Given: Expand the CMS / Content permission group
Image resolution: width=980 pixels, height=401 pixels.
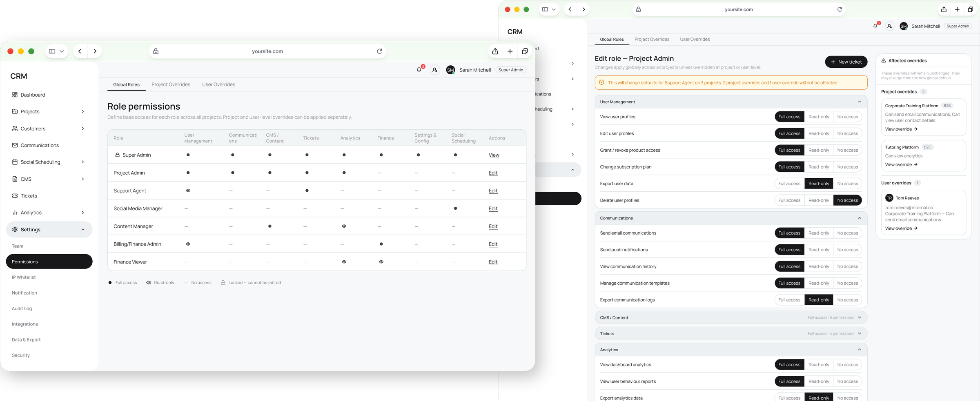Looking at the screenshot, I should 860,317.
